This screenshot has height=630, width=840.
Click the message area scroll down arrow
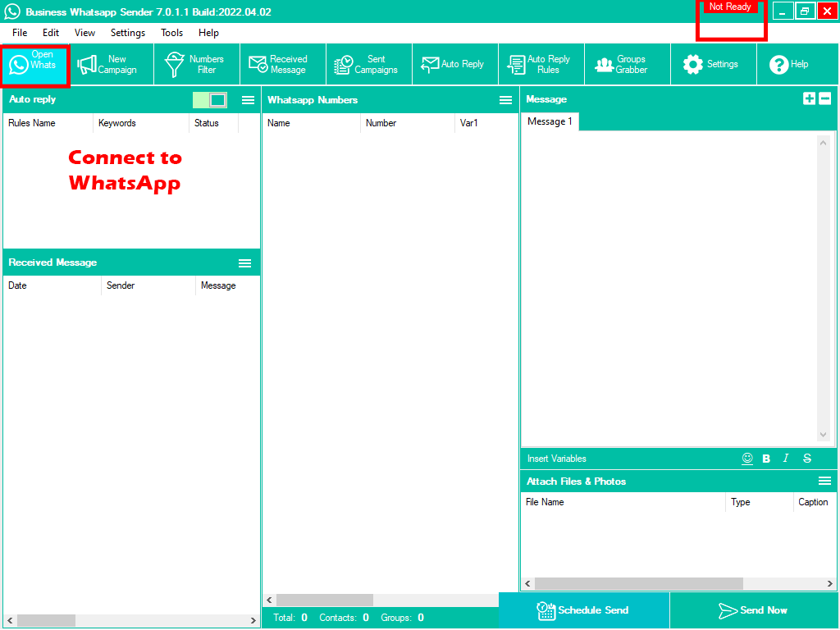click(x=823, y=435)
